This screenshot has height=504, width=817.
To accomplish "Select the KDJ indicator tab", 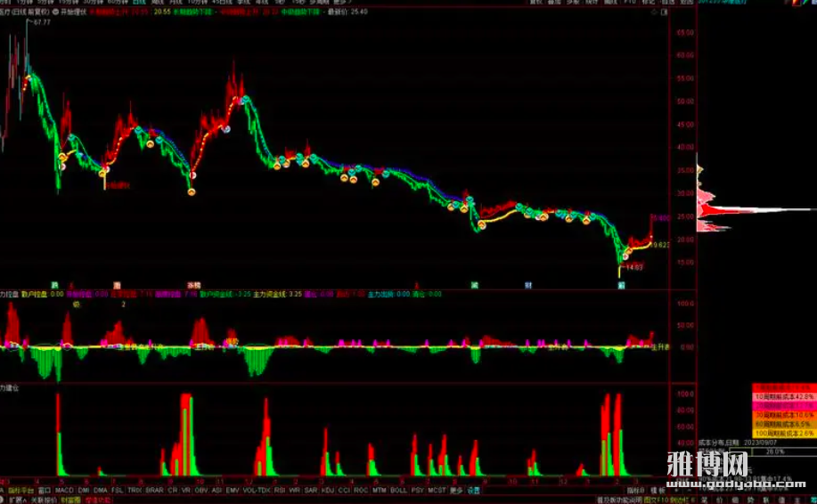I will point(328,490).
